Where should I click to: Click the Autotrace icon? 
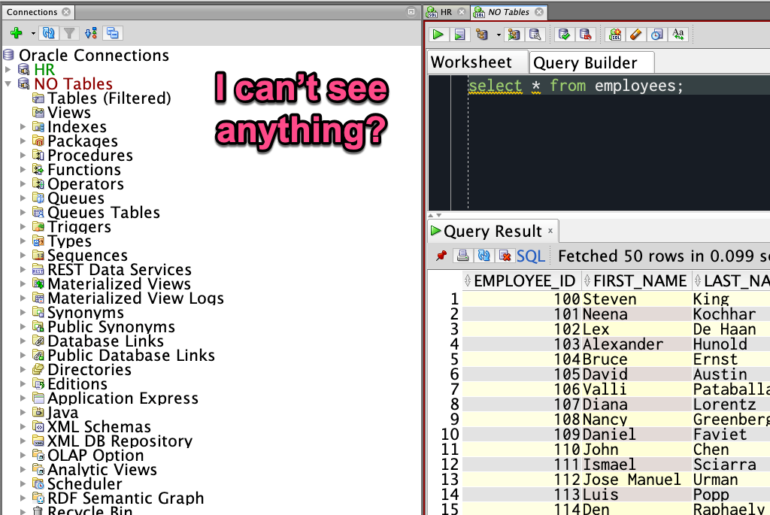[x=514, y=34]
